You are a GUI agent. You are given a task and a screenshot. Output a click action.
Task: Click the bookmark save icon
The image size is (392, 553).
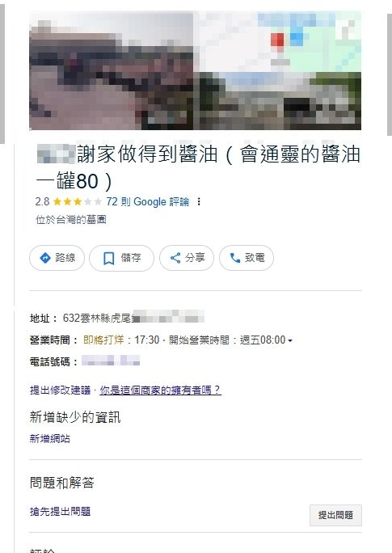pyautogui.click(x=108, y=258)
